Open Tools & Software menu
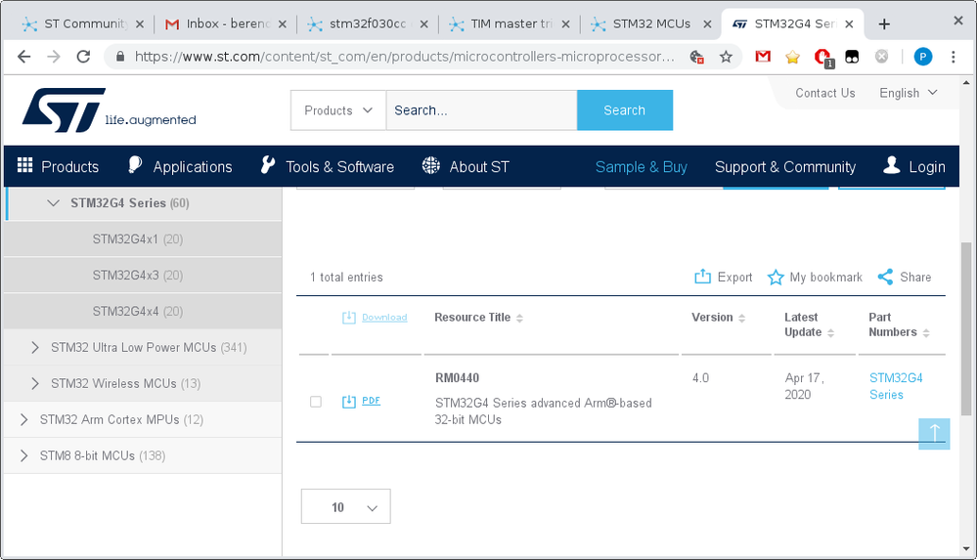977x560 pixels. coord(328,166)
